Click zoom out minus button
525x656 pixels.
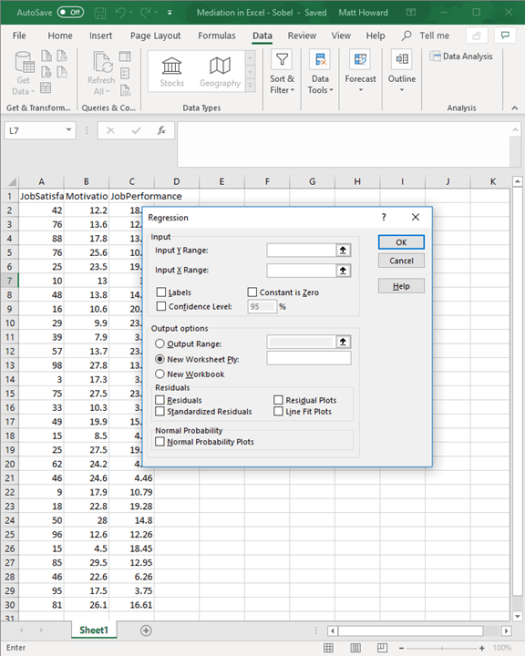[402, 648]
